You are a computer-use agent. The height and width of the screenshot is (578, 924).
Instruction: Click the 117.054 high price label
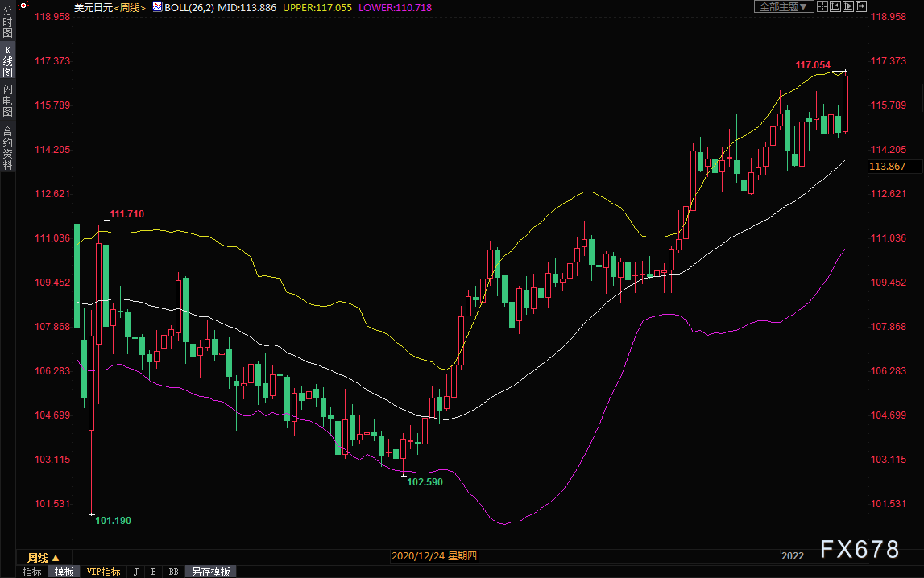click(x=813, y=65)
